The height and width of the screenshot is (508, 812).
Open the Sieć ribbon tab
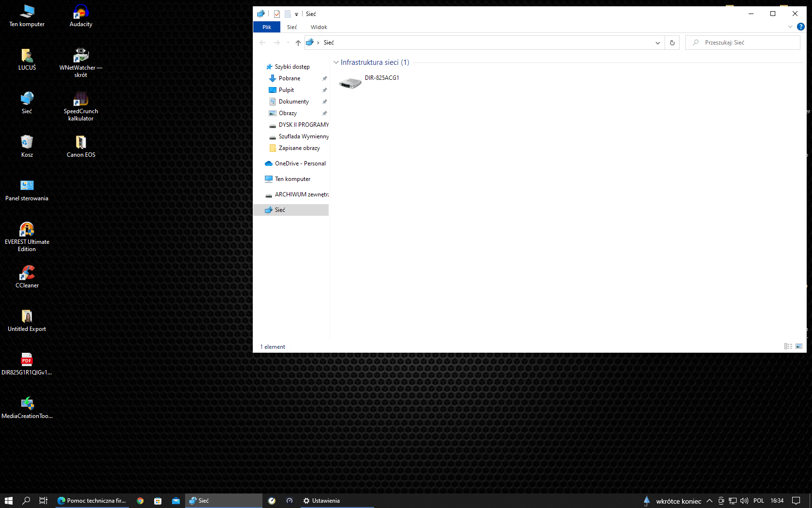(x=292, y=27)
